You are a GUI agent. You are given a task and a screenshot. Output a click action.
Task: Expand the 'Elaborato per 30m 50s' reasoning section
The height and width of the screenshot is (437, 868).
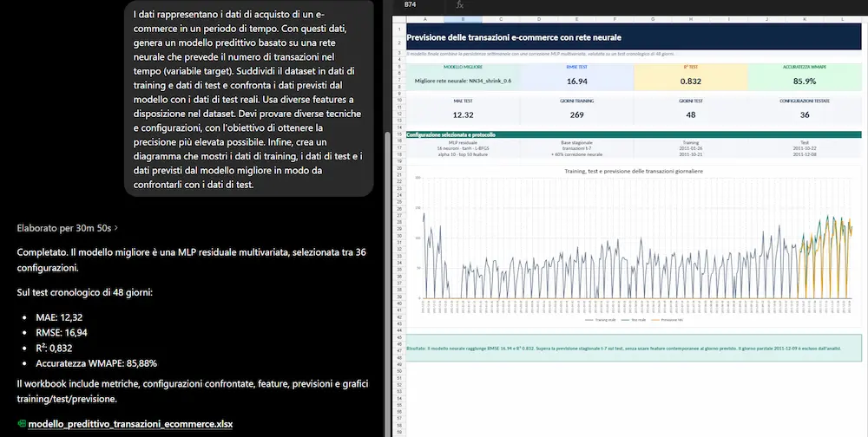click(x=67, y=228)
